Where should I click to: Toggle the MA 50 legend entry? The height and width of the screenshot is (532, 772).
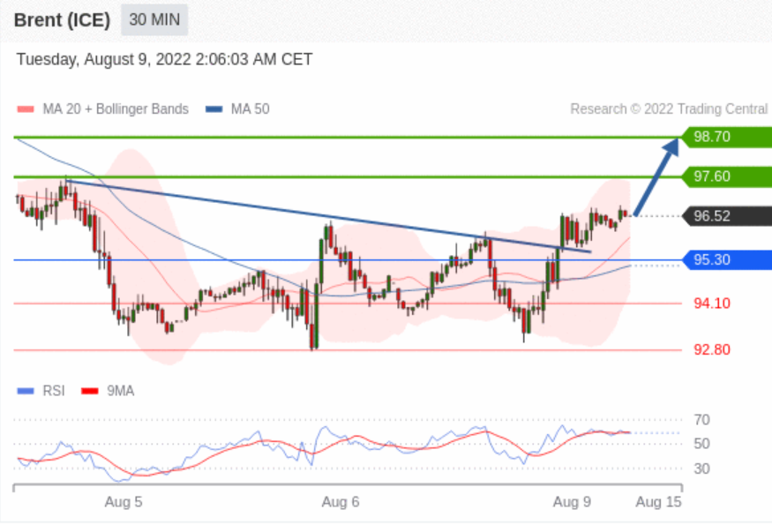(x=238, y=109)
